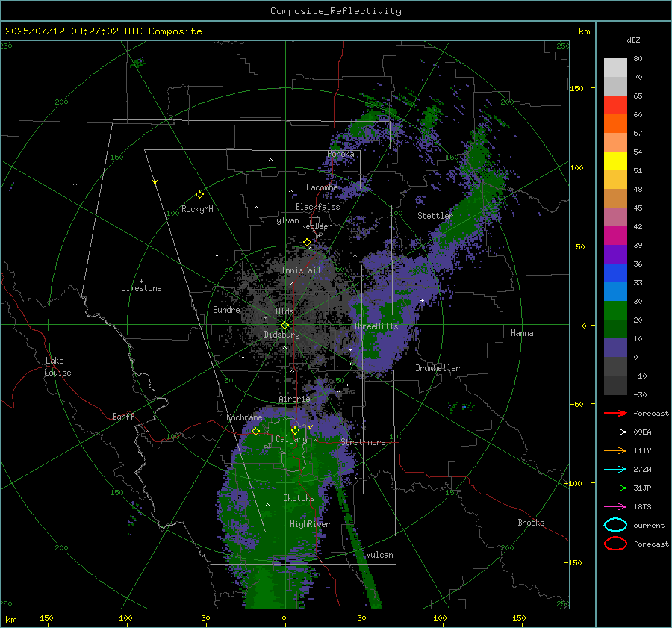
Task: Click the RockyMH label
Action: coord(197,209)
